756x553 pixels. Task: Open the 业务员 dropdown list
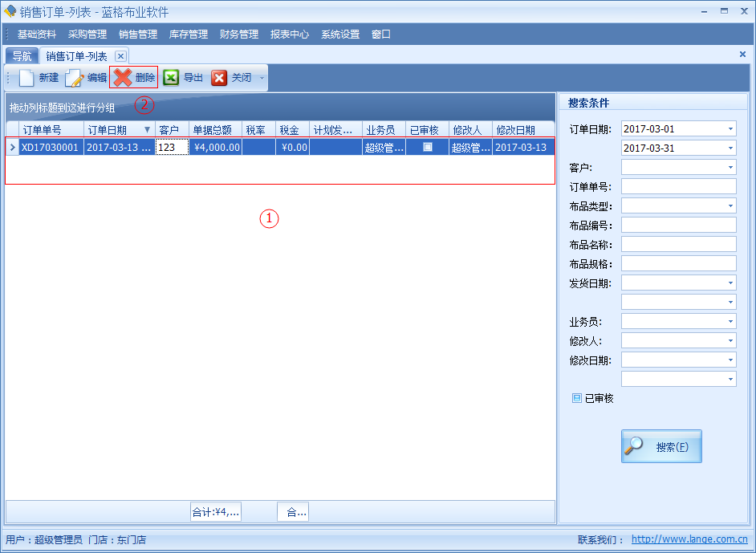click(x=730, y=322)
